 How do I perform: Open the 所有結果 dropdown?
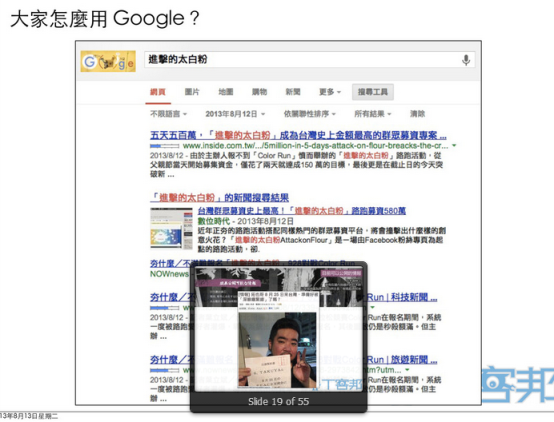pyautogui.click(x=373, y=114)
